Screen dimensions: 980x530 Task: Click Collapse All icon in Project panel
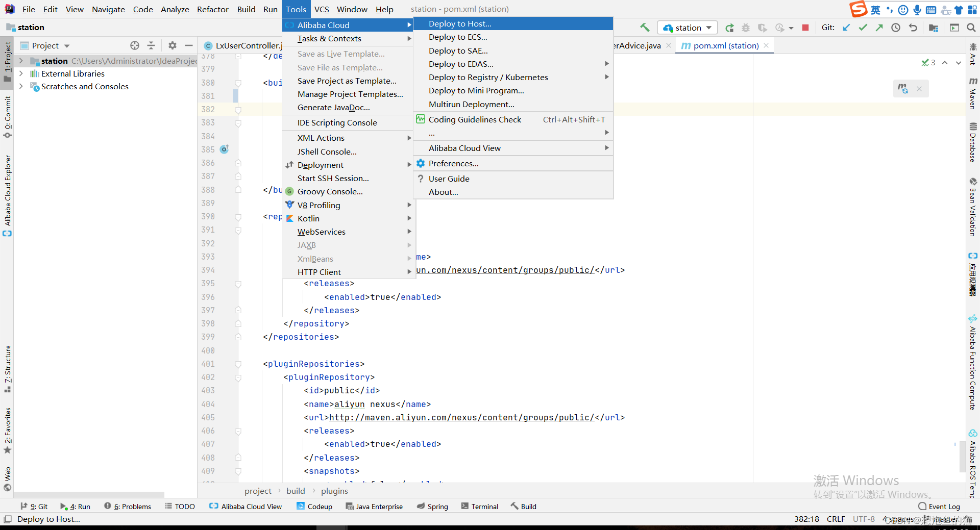pos(151,45)
